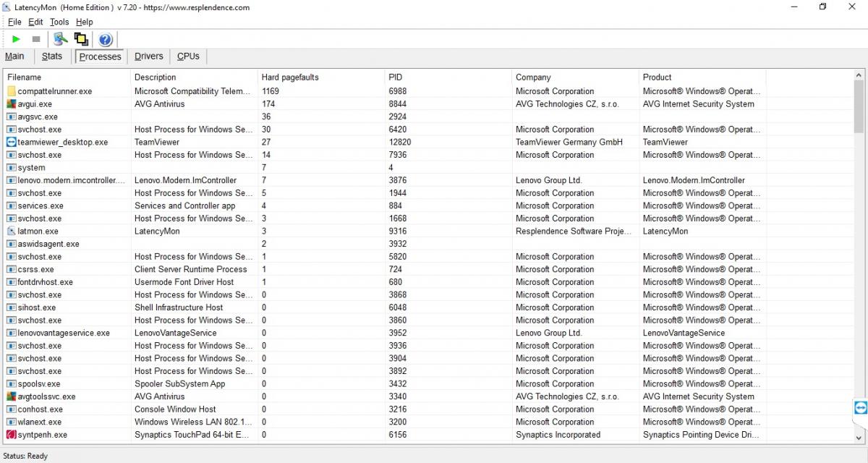Click PID 12820 cell
This screenshot has height=463, width=868.
(x=400, y=143)
